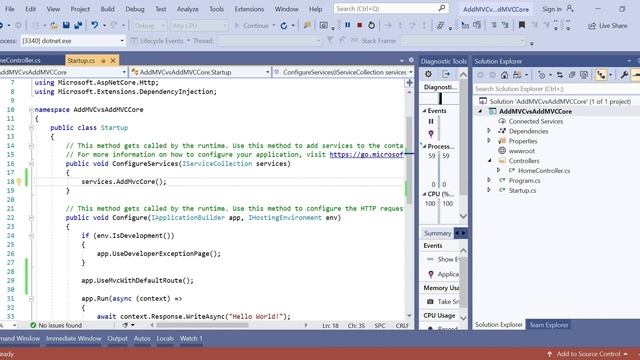Expand the Dependencies node
This screenshot has height=360, width=640.
tap(489, 131)
